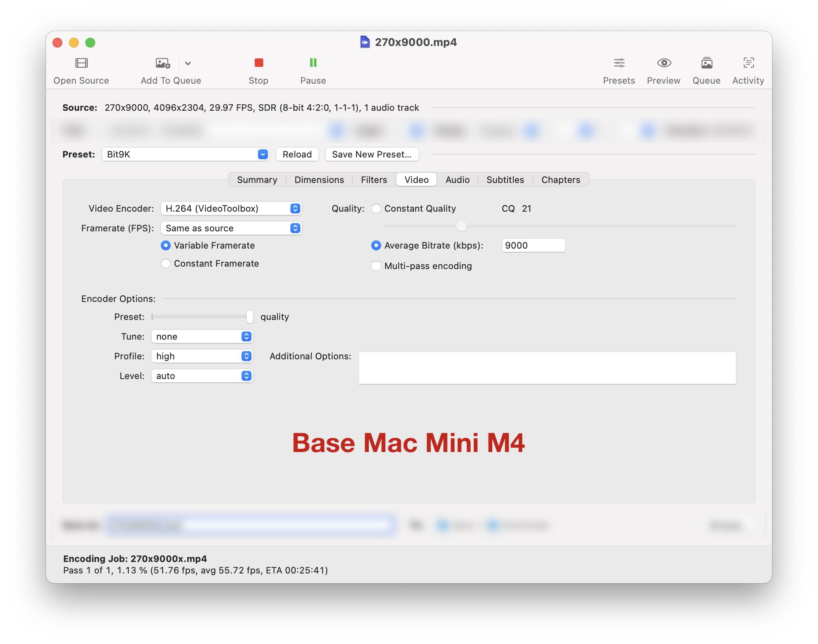Select Constant Quality radio button
818x644 pixels.
[376, 208]
